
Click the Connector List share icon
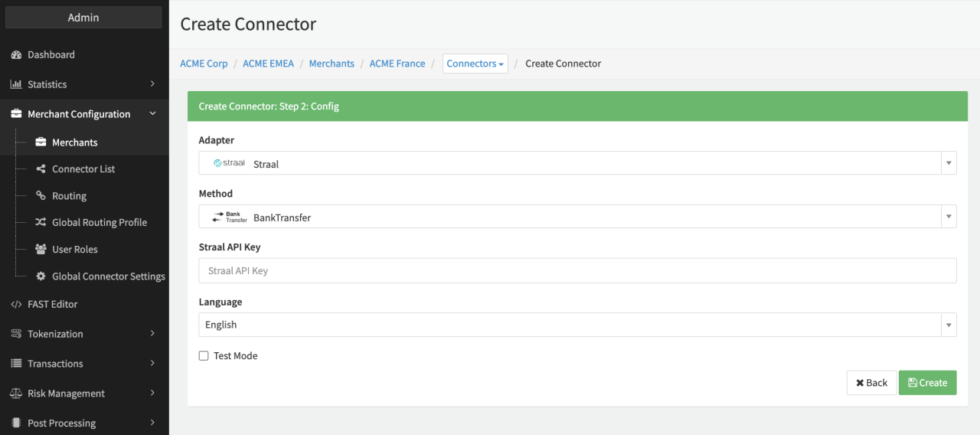[x=41, y=169]
